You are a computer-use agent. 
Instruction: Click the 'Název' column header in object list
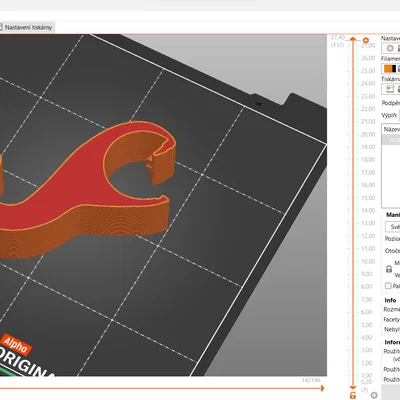point(391,129)
